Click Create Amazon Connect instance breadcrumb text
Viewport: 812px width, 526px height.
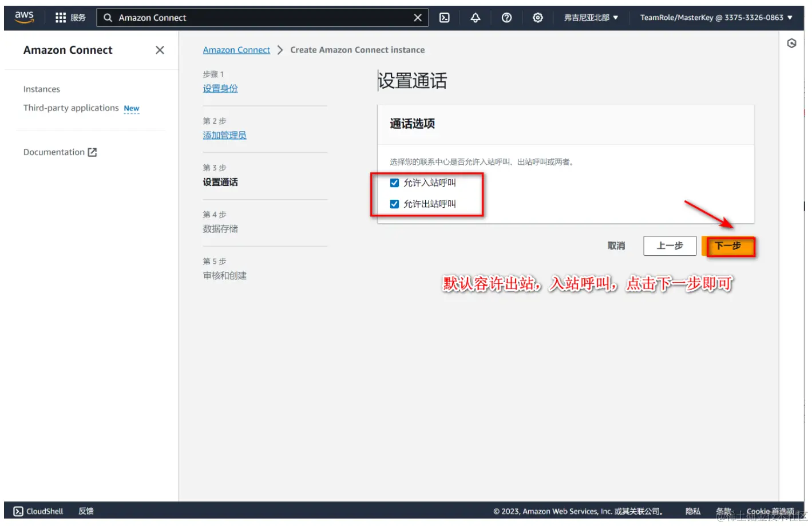[x=358, y=50]
